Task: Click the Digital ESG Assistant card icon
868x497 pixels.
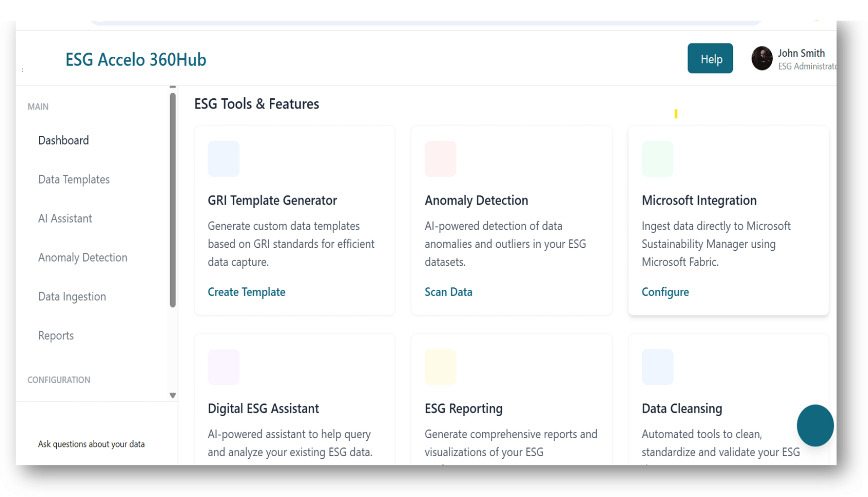Action: coord(223,367)
